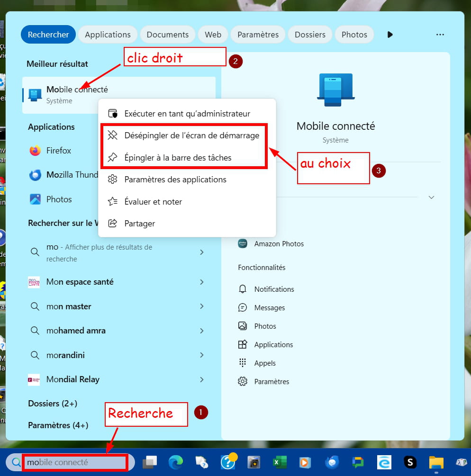Choose Épingler à la barre des tâches
Viewport: 471px width, 476px height.
[x=178, y=158]
